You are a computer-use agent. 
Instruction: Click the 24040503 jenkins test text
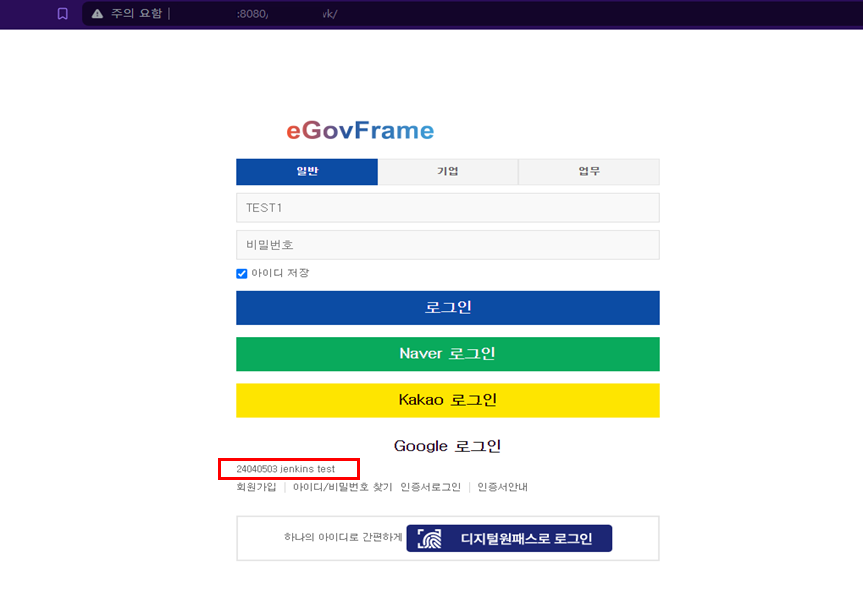pos(286,469)
